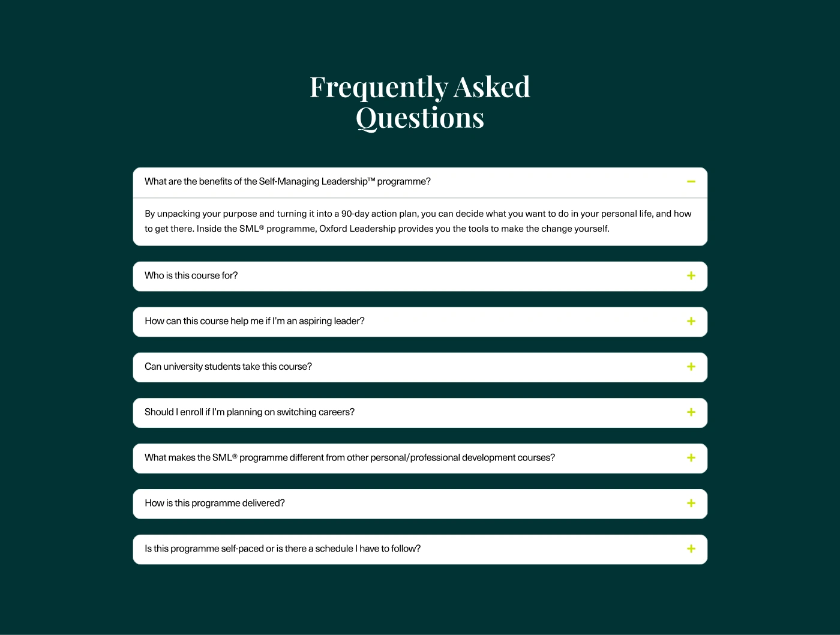Expand the self-paced or schedule question

pyautogui.click(x=283, y=549)
